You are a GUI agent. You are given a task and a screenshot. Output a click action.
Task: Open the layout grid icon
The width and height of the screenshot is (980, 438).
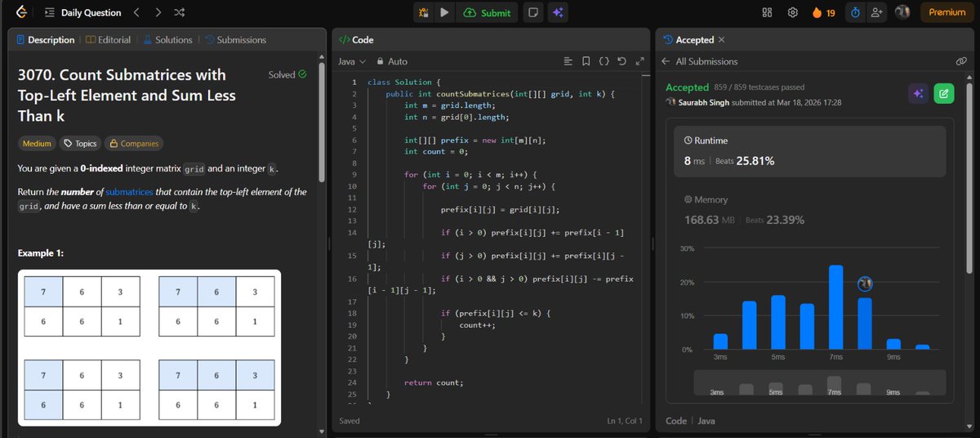[x=767, y=12]
